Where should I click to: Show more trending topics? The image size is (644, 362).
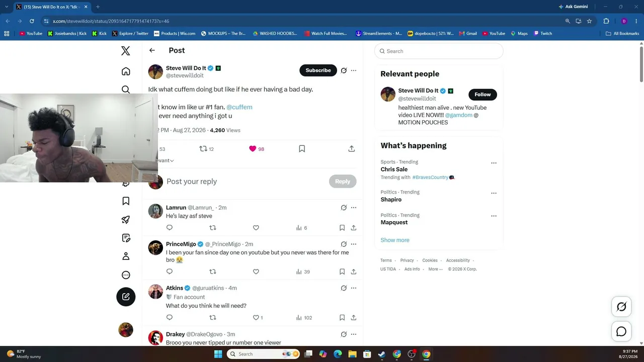pos(395,240)
